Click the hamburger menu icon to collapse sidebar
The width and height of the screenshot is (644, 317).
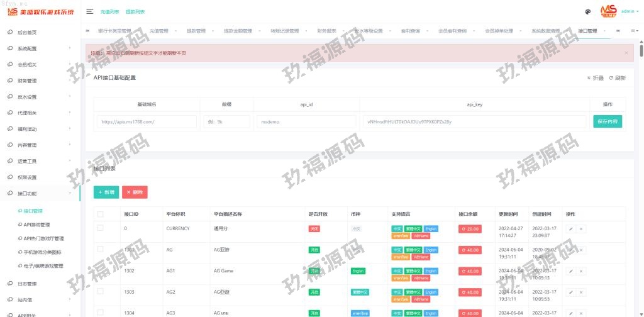(x=90, y=11)
